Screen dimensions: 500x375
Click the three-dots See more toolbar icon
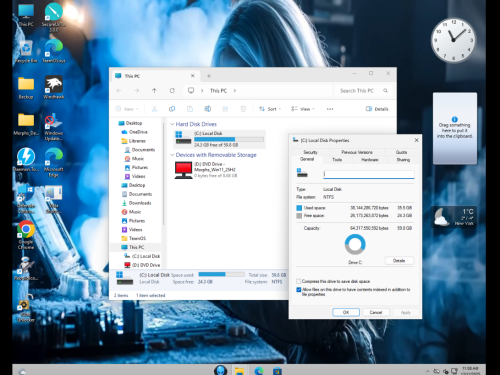tap(330, 109)
